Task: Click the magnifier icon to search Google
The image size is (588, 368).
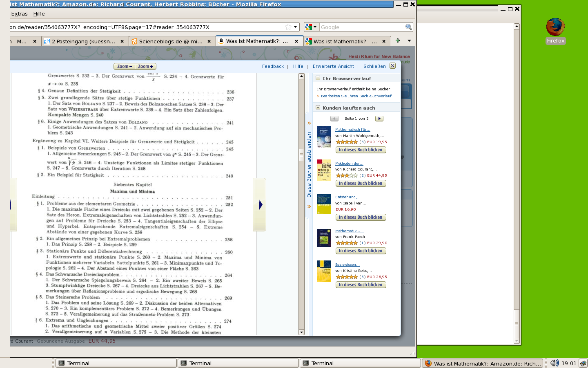Action: click(408, 27)
